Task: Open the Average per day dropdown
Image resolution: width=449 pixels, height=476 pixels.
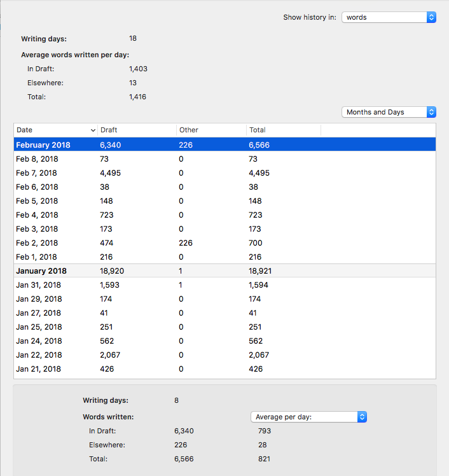Action: [x=308, y=417]
